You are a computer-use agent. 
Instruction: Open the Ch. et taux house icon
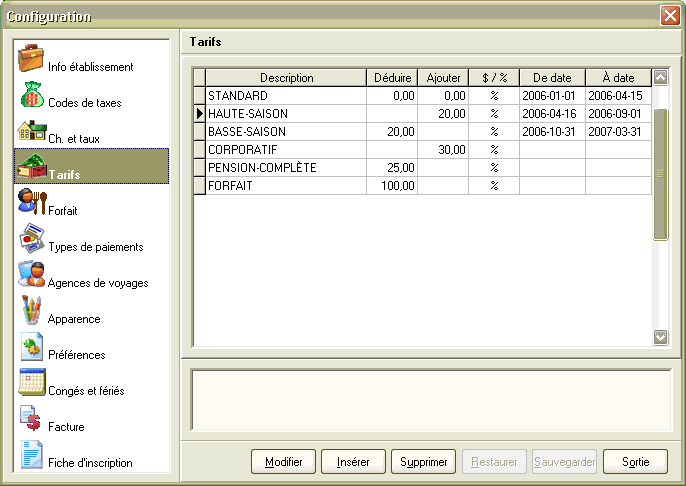(31, 131)
